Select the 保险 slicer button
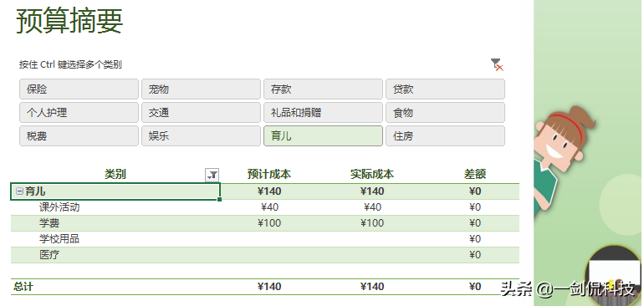Viewport: 644px width, 306px height. click(79, 89)
